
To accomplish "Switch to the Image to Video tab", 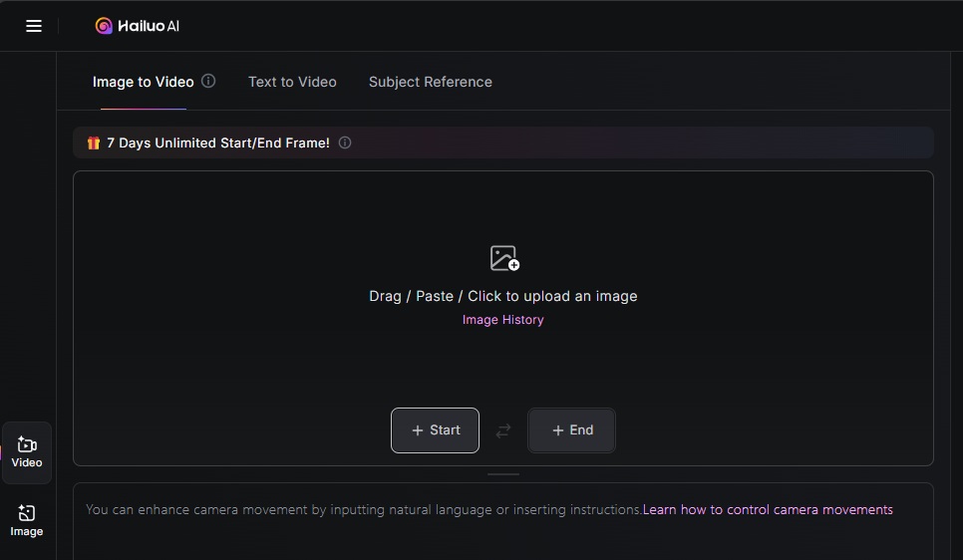I will tap(143, 82).
